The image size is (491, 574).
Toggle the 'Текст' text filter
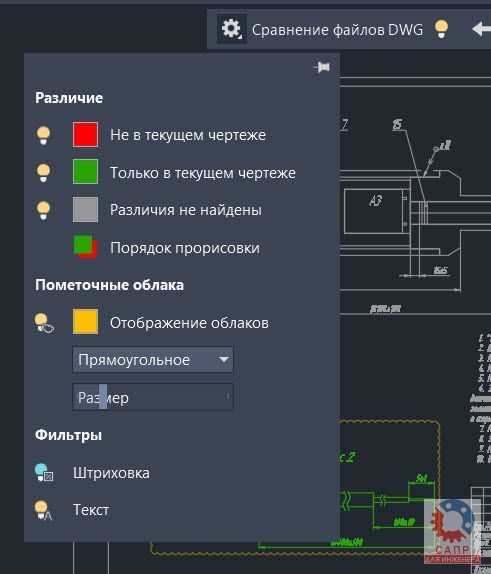click(43, 510)
